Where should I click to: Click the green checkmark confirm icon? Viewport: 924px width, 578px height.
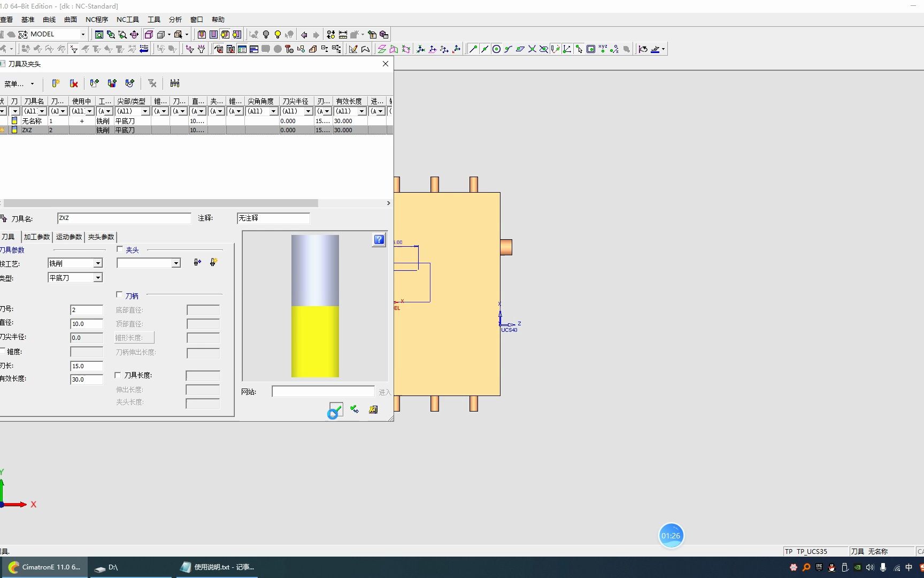(336, 409)
